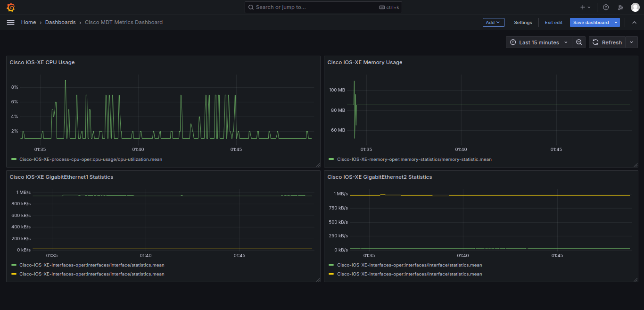
Task: Open the Save dashboard options arrow
Action: coord(616,22)
